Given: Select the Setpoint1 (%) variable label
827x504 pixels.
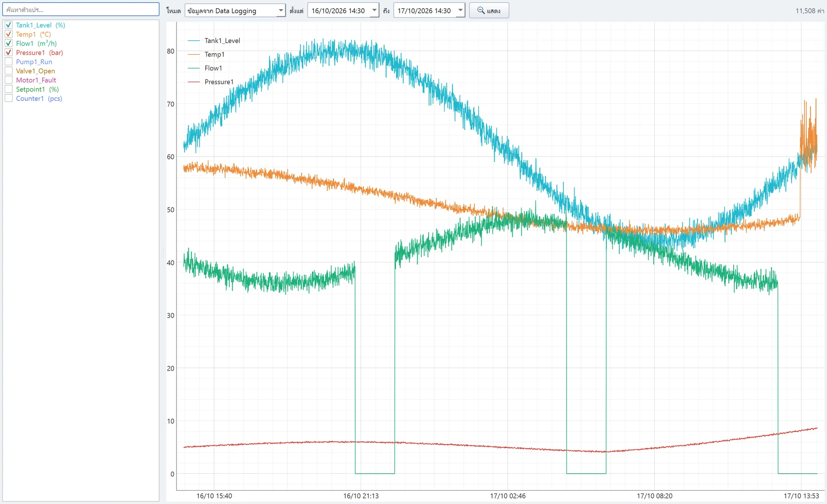Looking at the screenshot, I should 37,90.
